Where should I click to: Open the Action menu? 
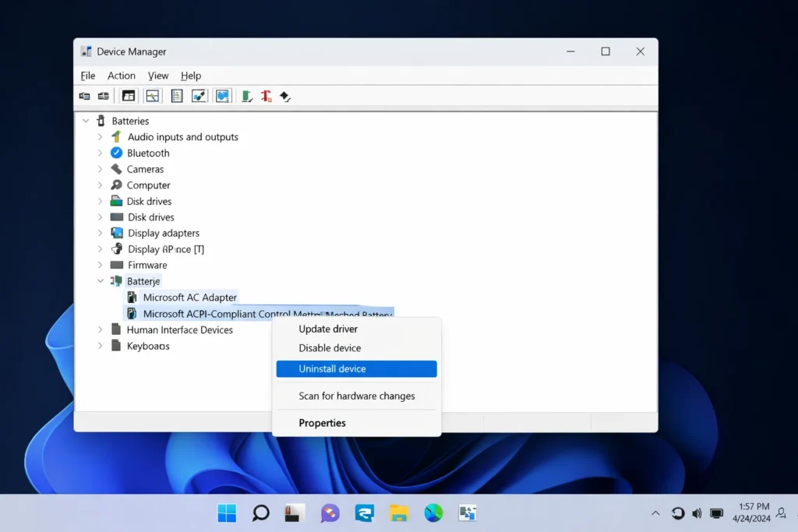coord(121,76)
